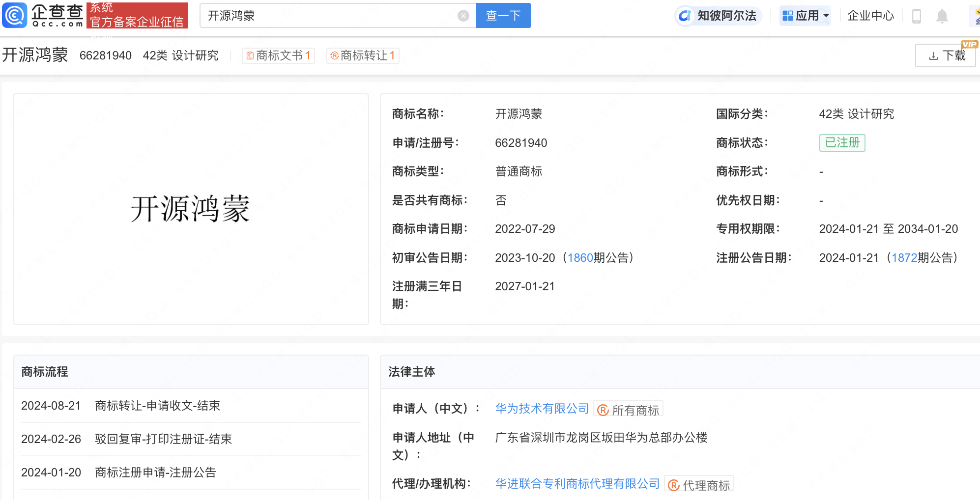Expand the 应用 dropdown menu
The image size is (980, 500).
point(805,16)
